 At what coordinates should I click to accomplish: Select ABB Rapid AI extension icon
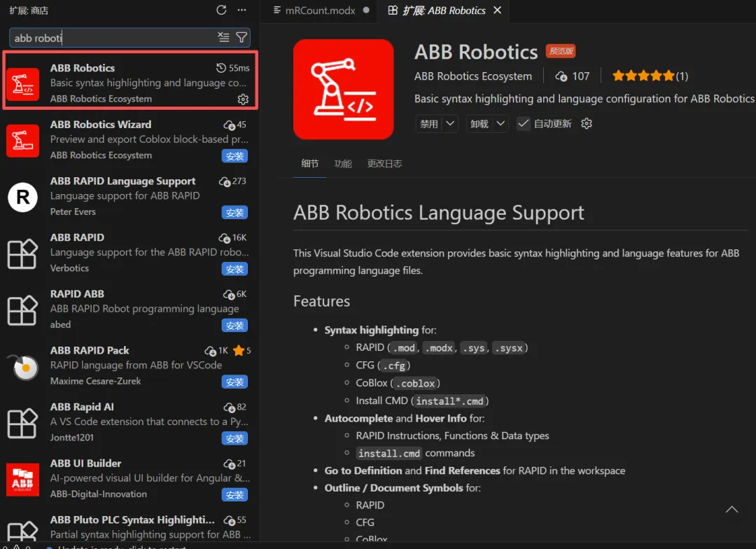(x=22, y=423)
